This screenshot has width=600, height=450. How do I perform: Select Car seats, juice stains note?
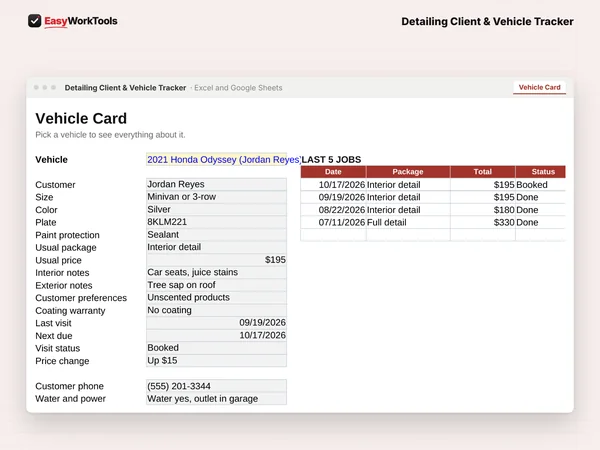pos(216,272)
